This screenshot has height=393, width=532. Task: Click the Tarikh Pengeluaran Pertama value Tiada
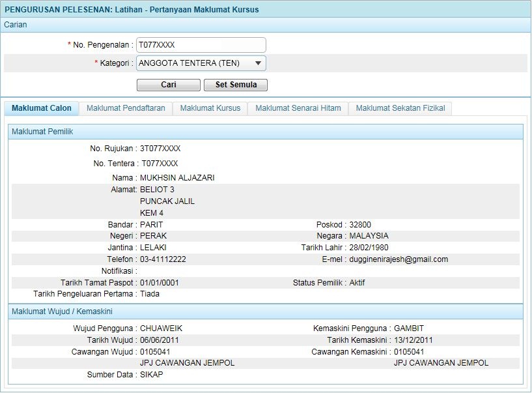point(150,294)
